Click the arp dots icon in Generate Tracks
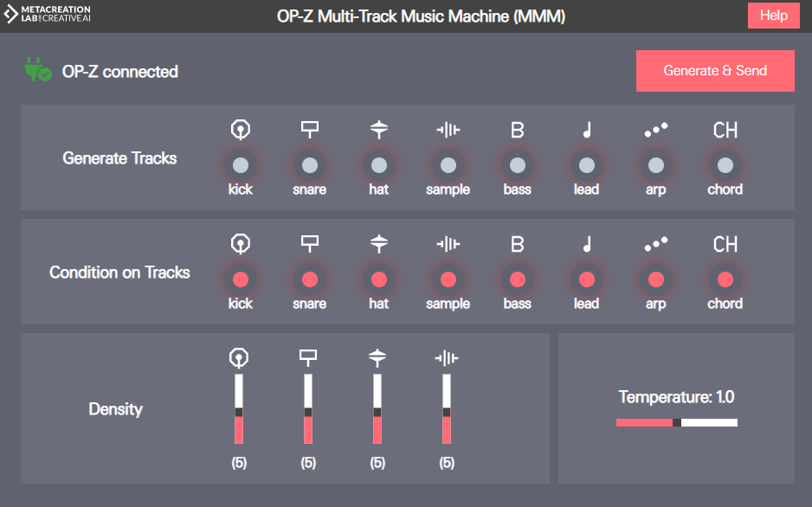This screenshot has height=507, width=812. (x=656, y=129)
